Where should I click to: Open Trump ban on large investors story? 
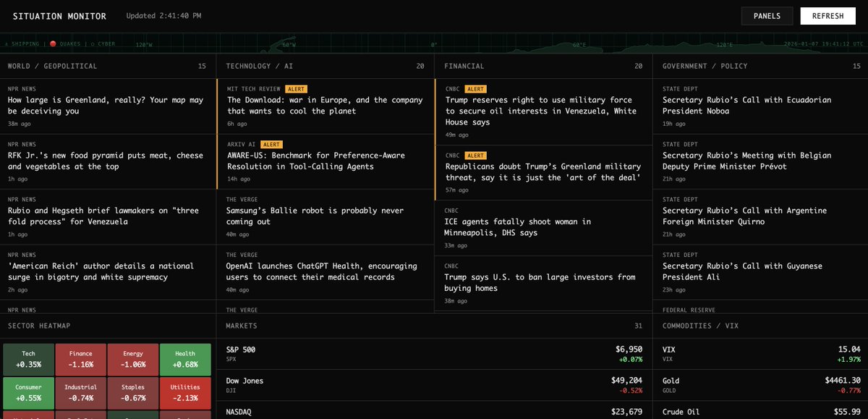pos(543,283)
